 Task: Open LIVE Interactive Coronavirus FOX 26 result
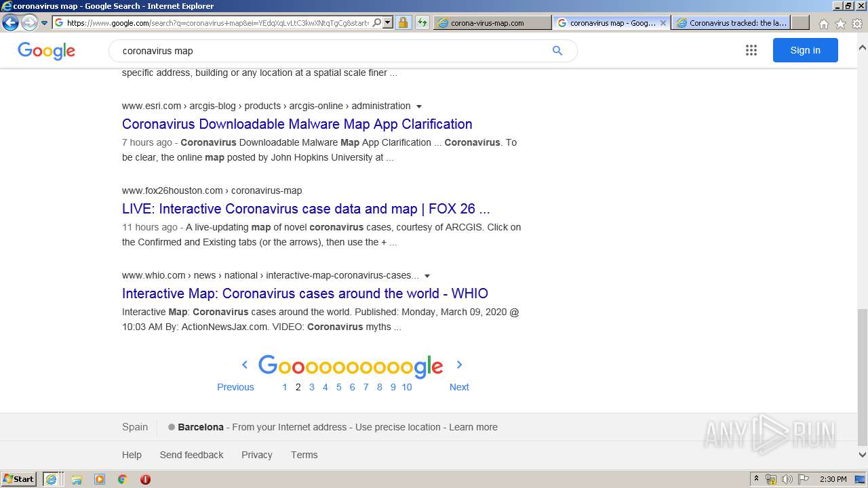(306, 209)
